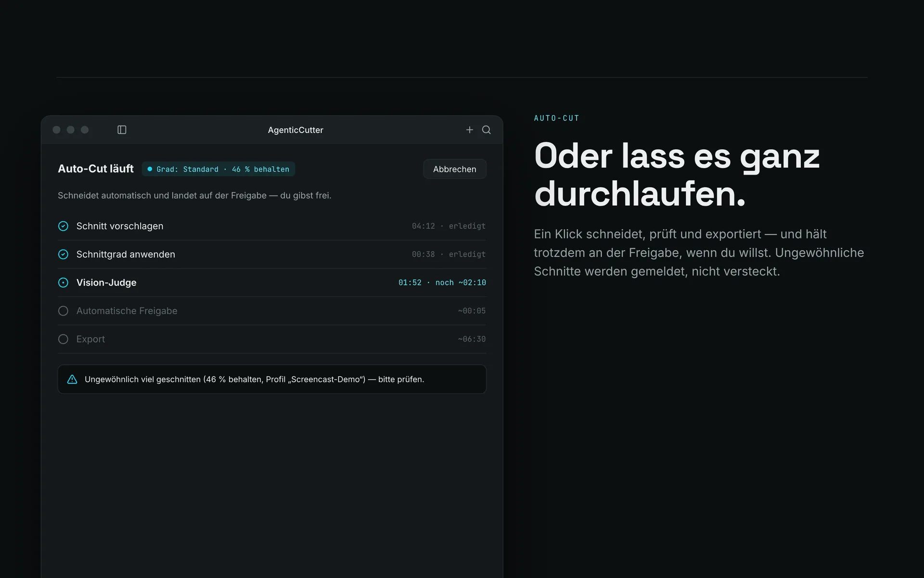Click the Schneidet automatisch description line
924x578 pixels.
point(194,196)
